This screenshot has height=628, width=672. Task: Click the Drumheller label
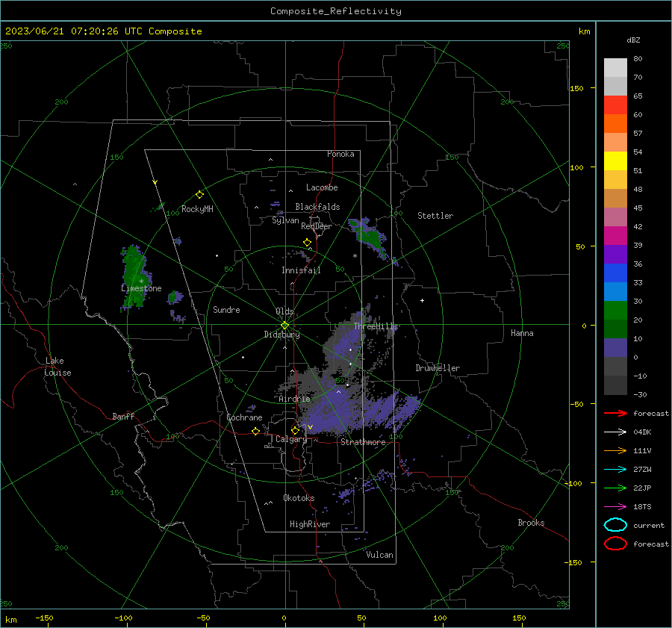[x=438, y=368]
